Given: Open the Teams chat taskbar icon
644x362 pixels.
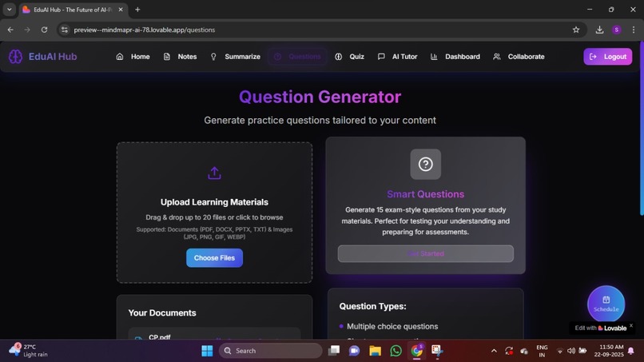Looking at the screenshot, I should tap(354, 351).
